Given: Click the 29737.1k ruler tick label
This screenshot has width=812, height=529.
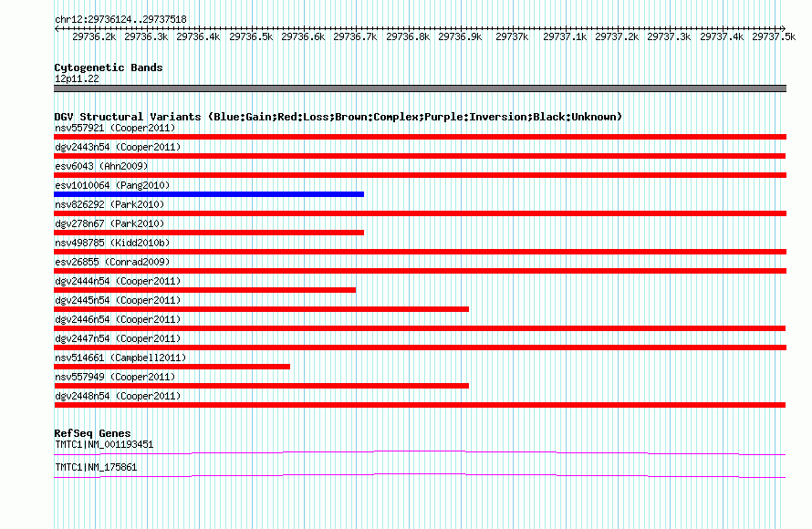Looking at the screenshot, I should click(x=565, y=36).
